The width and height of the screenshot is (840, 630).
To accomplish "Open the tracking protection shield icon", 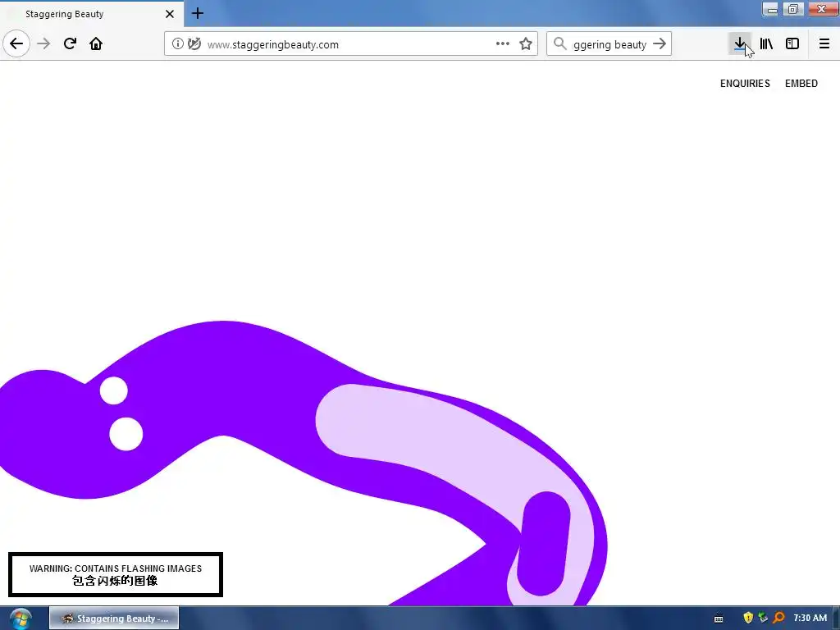I will point(194,44).
